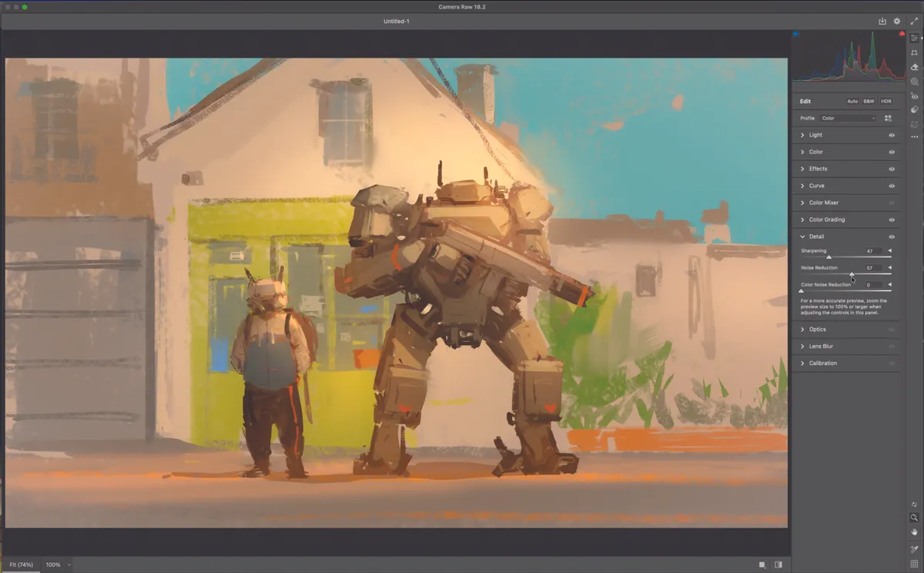Click the single-view mode square icon
924x573 pixels.
pyautogui.click(x=762, y=565)
